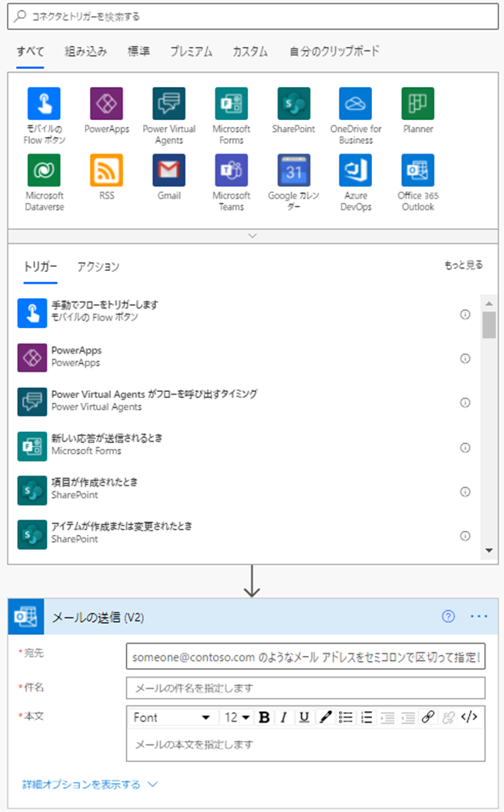The image size is (504, 812).
Task: Choose the 手動でフローをトリガーします trigger
Action: click(244, 313)
